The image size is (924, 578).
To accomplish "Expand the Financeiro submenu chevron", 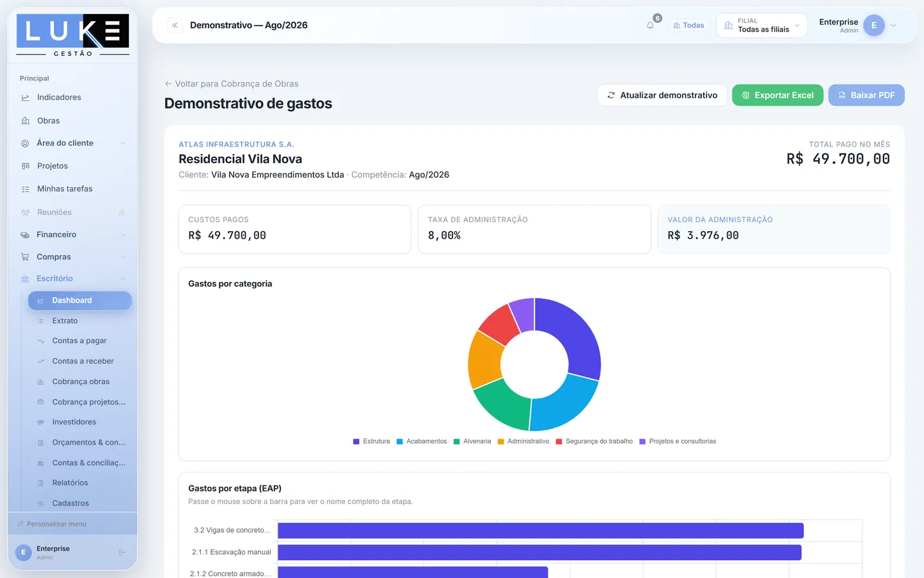I will [123, 234].
